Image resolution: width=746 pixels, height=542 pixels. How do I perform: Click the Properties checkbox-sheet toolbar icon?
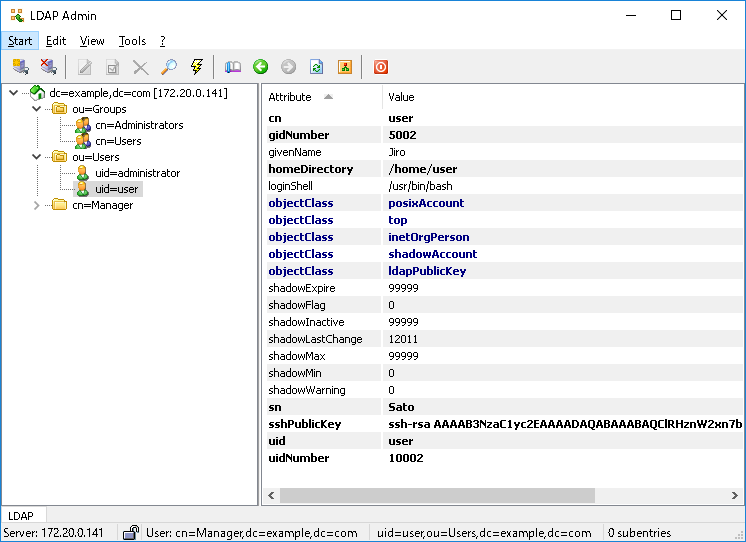(x=113, y=67)
